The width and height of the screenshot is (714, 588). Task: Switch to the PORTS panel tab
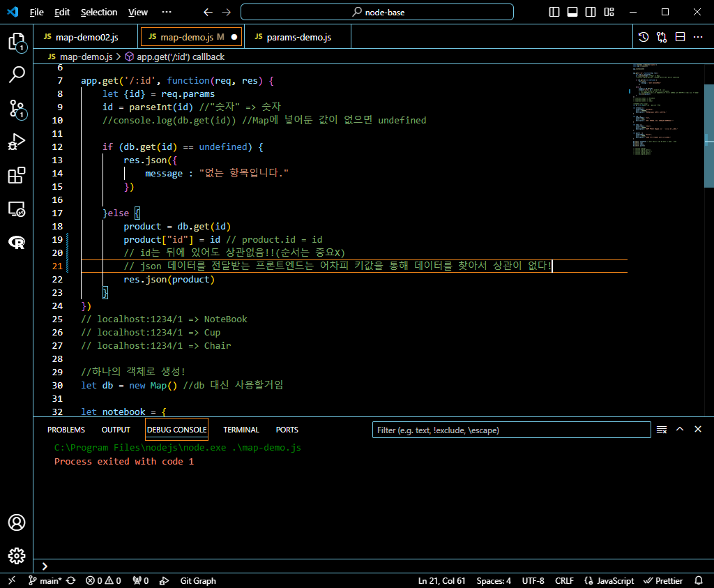coord(287,430)
